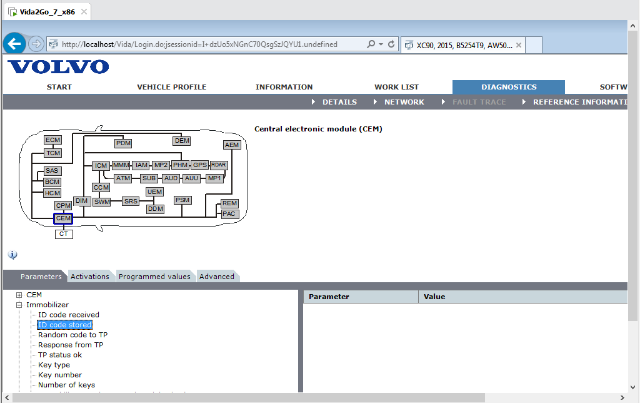This screenshot has height=403, width=640.
Task: Select 'ID code received' parameter
Action: [x=69, y=315]
